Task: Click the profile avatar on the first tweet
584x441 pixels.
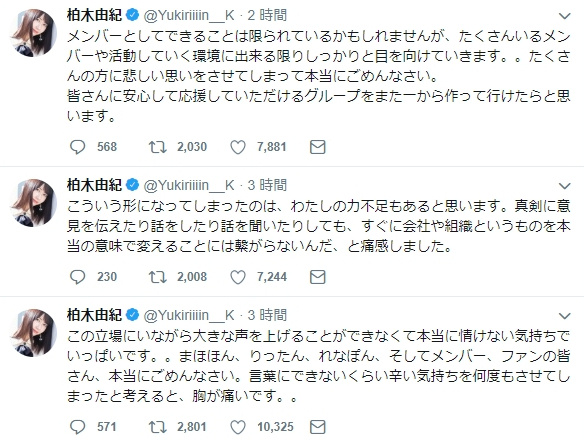Action: [33, 33]
